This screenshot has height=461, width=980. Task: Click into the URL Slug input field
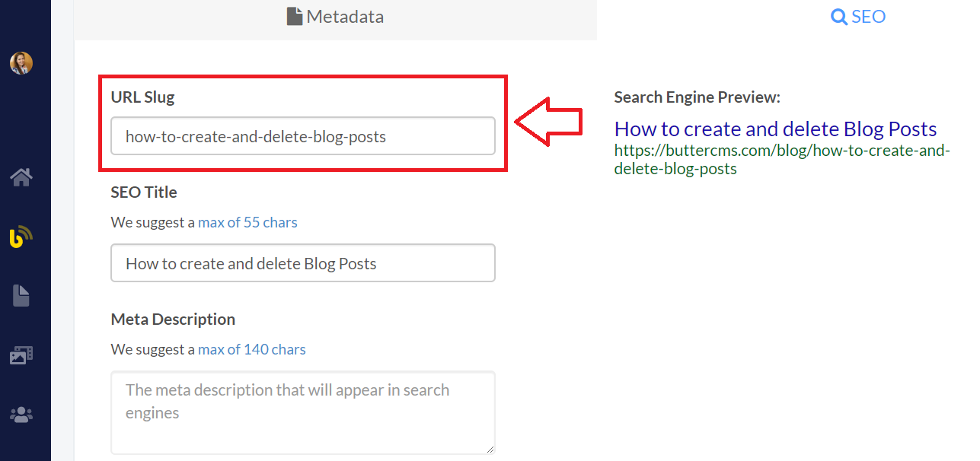tap(303, 136)
